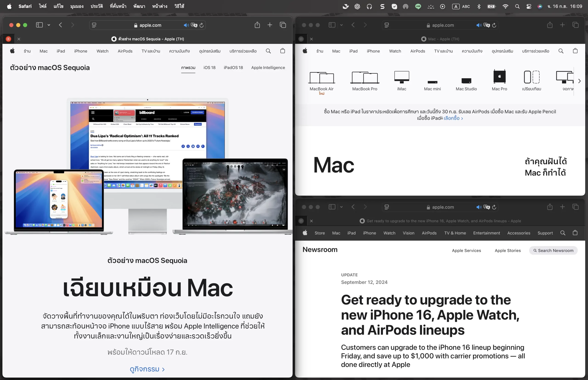The image size is (588, 380).
Task: Click the Search Newsroom field
Action: click(553, 250)
